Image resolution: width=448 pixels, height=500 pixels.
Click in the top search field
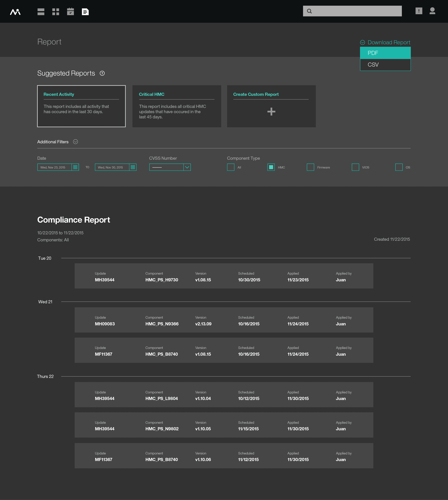pyautogui.click(x=356, y=11)
